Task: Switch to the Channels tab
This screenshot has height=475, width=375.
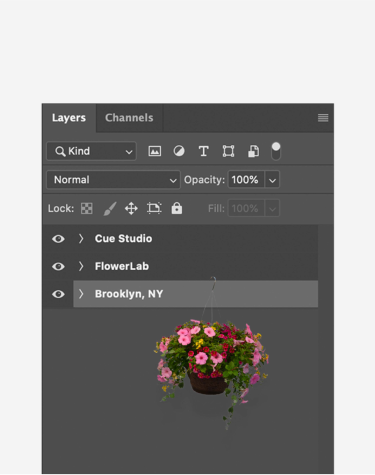Action: 129,118
